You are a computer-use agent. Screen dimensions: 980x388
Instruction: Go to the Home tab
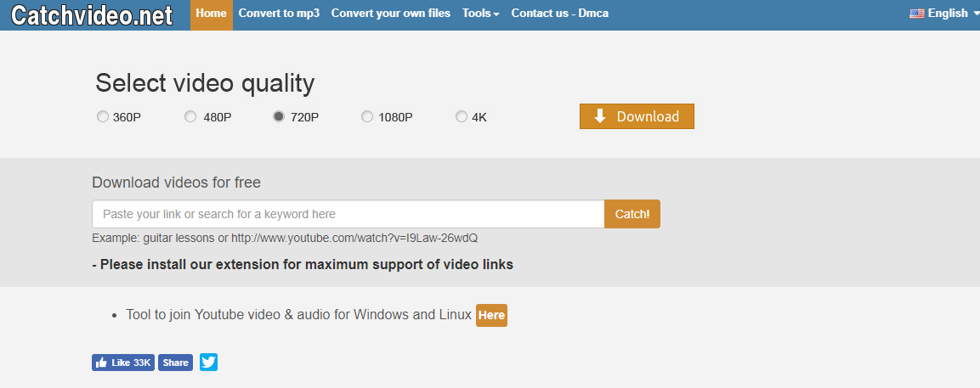[211, 14]
